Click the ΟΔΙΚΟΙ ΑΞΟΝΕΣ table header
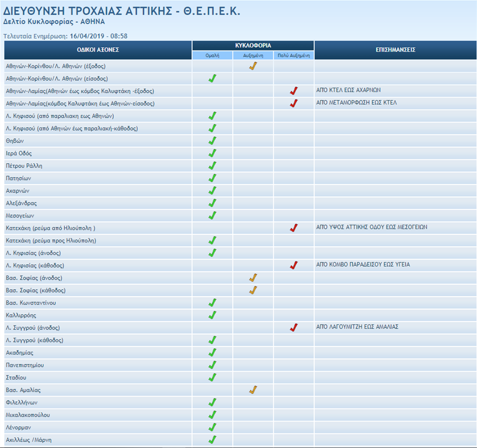 [x=98, y=50]
